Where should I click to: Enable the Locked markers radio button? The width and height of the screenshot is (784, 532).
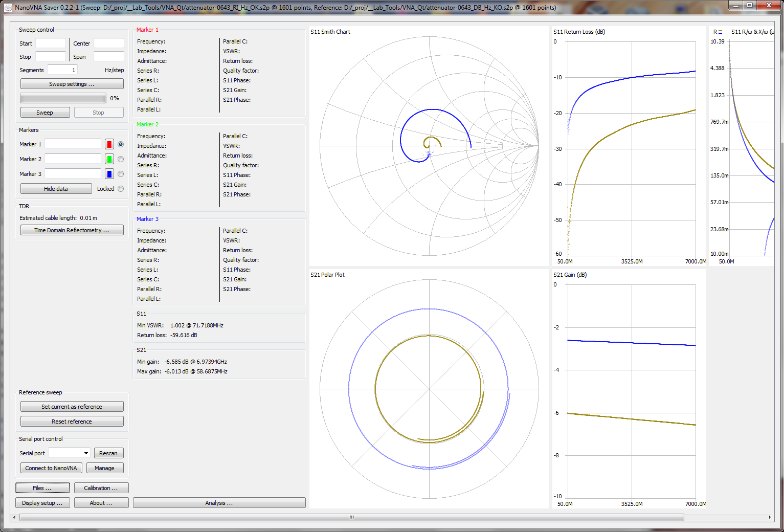point(121,188)
